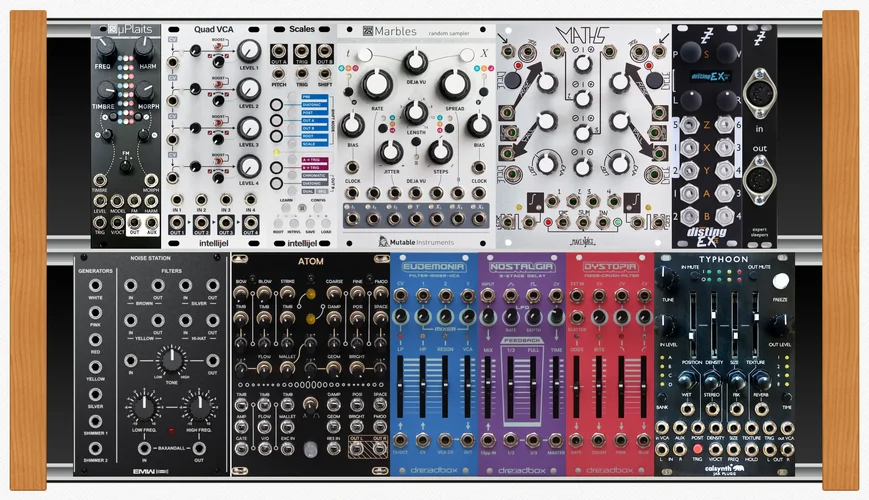Toggle the FREEZE button on Typhoon

coord(780,281)
